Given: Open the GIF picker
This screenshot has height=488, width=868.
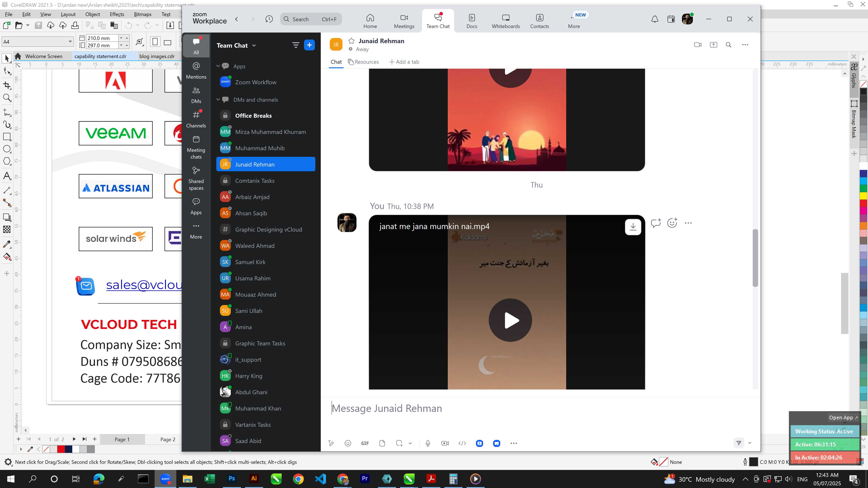Looking at the screenshot, I should 365,443.
